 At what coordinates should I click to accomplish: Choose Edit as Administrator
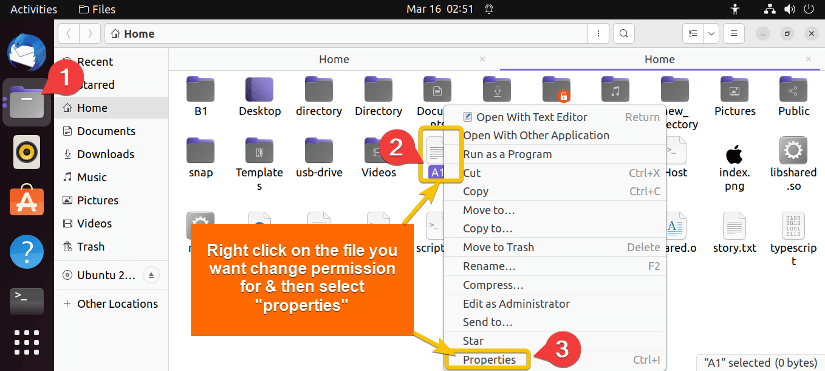tap(555, 304)
